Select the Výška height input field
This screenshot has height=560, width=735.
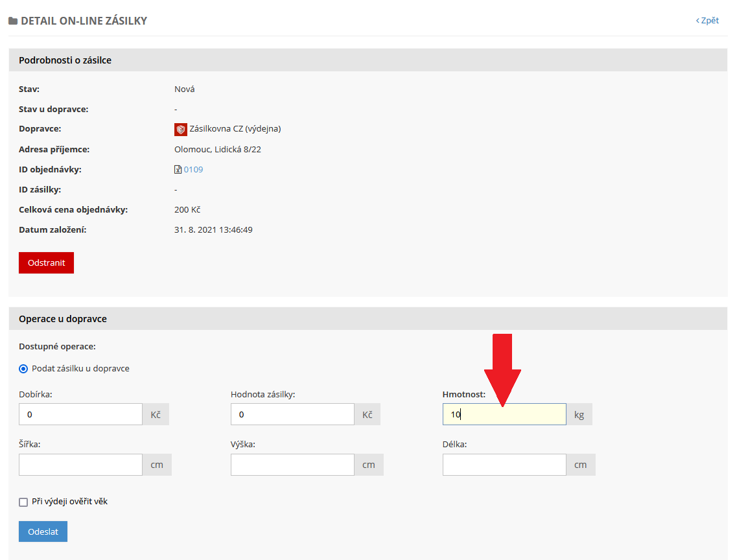click(292, 465)
